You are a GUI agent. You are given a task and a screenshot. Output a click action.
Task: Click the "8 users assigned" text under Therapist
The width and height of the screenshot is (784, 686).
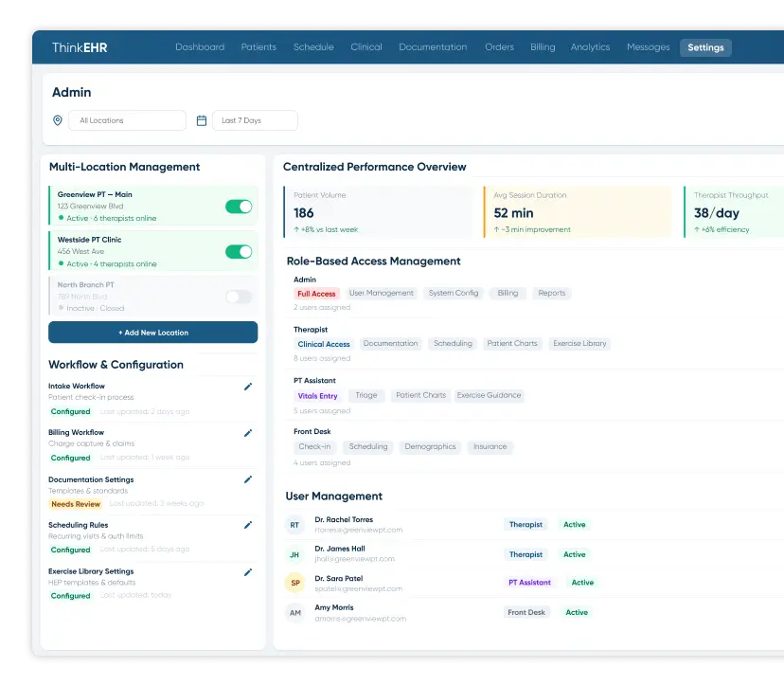coord(322,359)
